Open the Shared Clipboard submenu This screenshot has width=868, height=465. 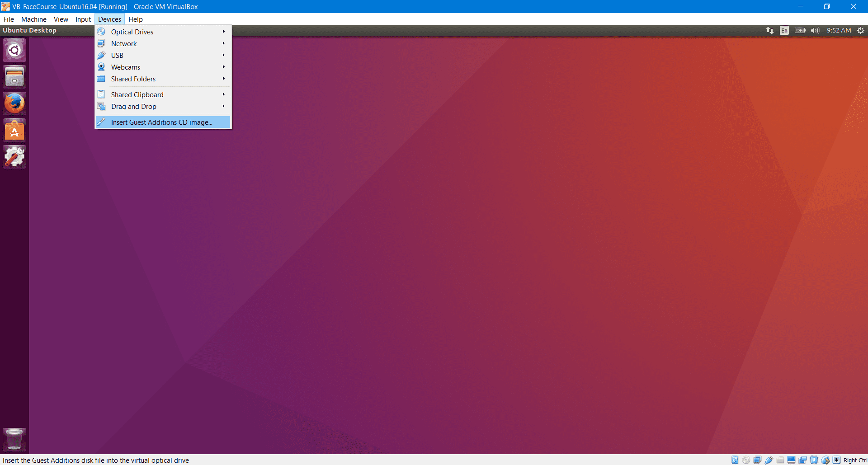(163, 94)
